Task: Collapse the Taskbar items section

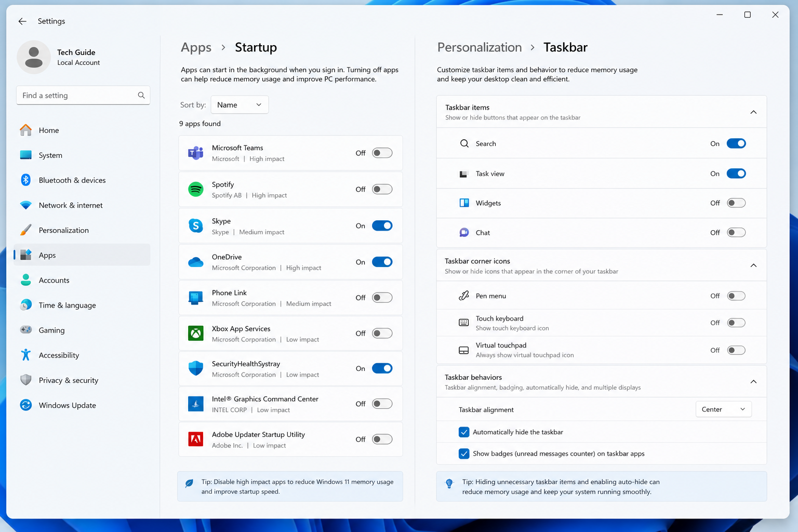Action: (x=753, y=112)
